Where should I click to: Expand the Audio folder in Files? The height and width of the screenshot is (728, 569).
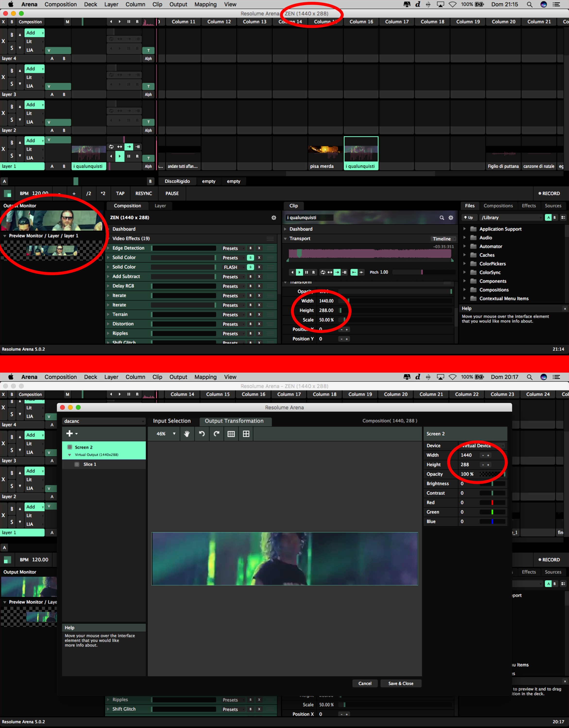coord(464,238)
